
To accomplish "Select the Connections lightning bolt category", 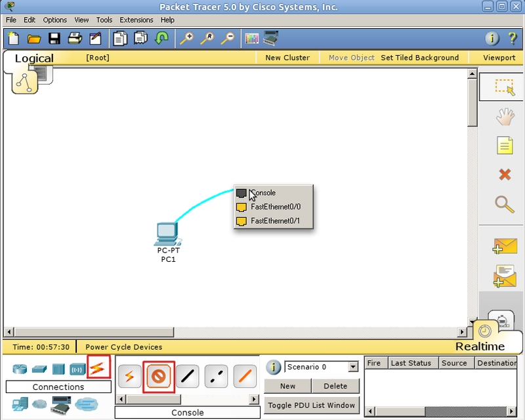I will pyautogui.click(x=98, y=368).
